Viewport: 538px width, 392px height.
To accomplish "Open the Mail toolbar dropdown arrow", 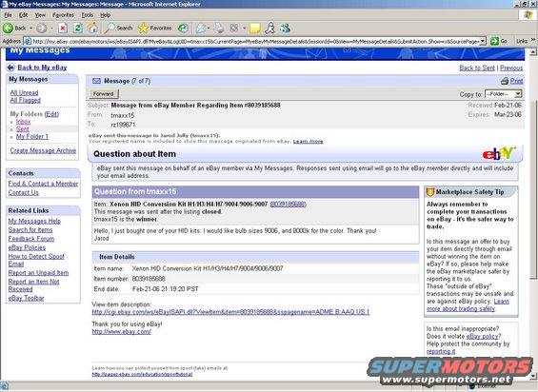I will coord(209,29).
